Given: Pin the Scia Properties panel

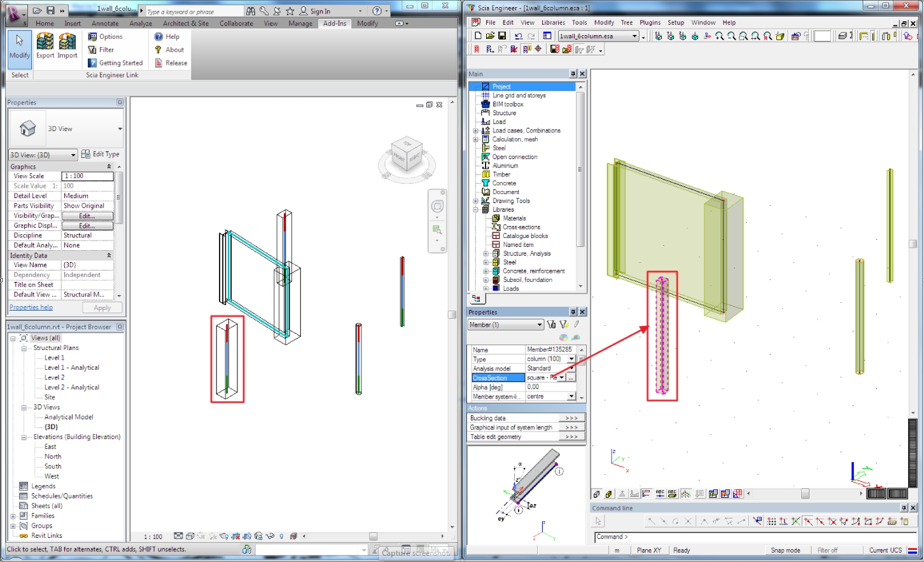Looking at the screenshot, I should (573, 312).
